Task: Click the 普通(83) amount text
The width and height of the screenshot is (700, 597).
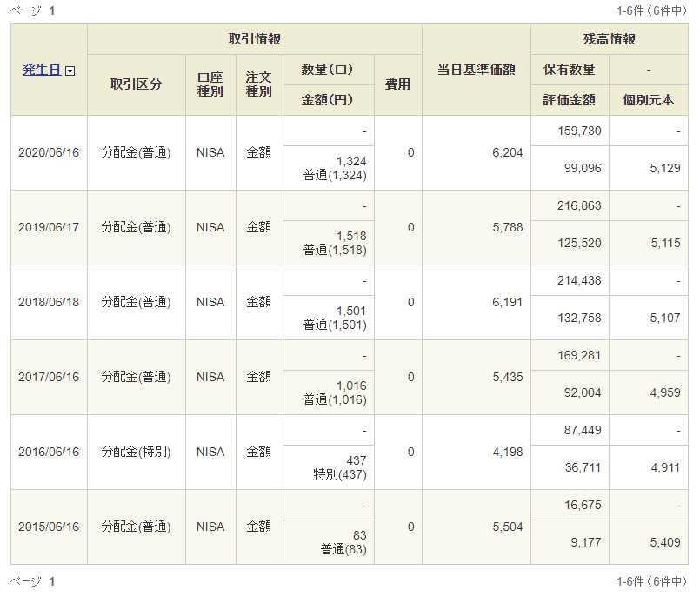Action: (x=343, y=550)
